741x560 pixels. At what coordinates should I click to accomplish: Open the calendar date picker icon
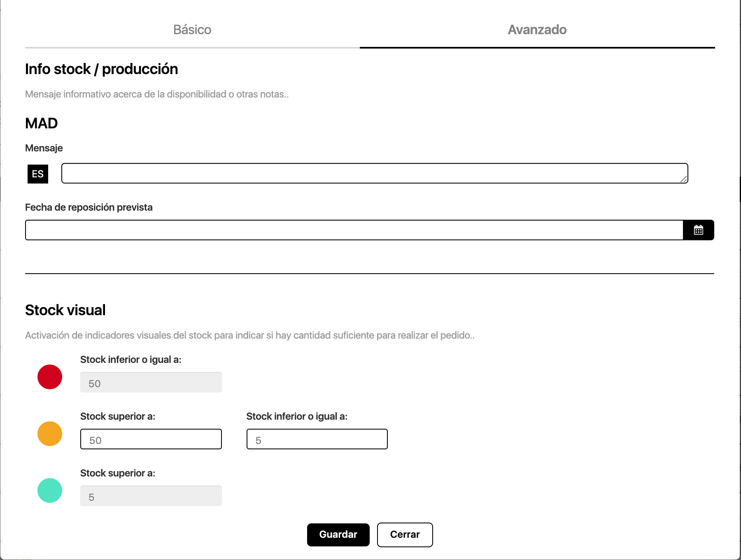(x=699, y=230)
